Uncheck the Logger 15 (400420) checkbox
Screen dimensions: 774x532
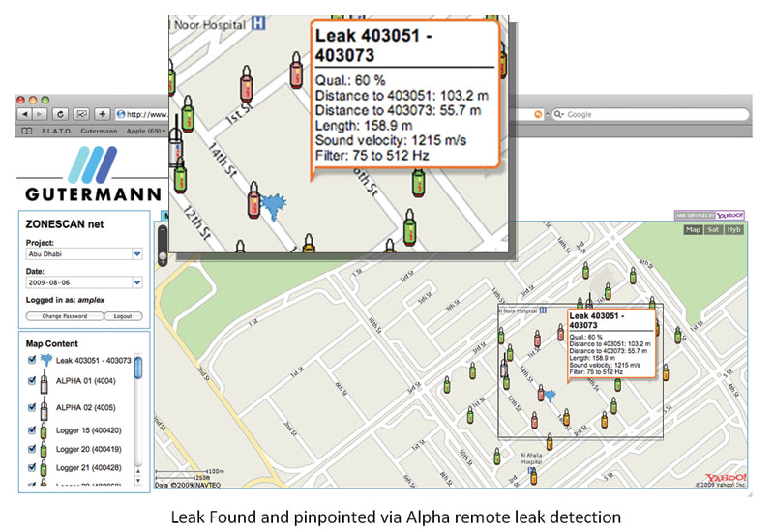pyautogui.click(x=32, y=429)
